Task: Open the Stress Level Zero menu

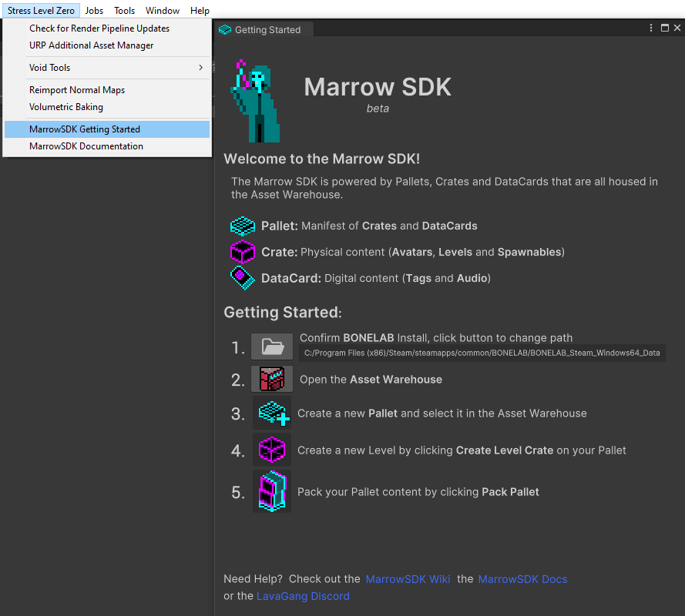Action: point(41,11)
